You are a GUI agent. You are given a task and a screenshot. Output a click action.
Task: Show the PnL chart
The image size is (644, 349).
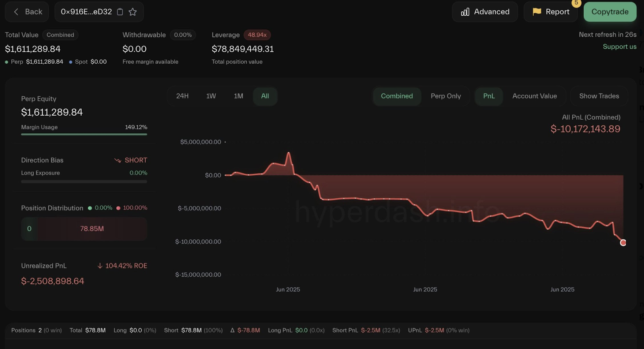(489, 96)
